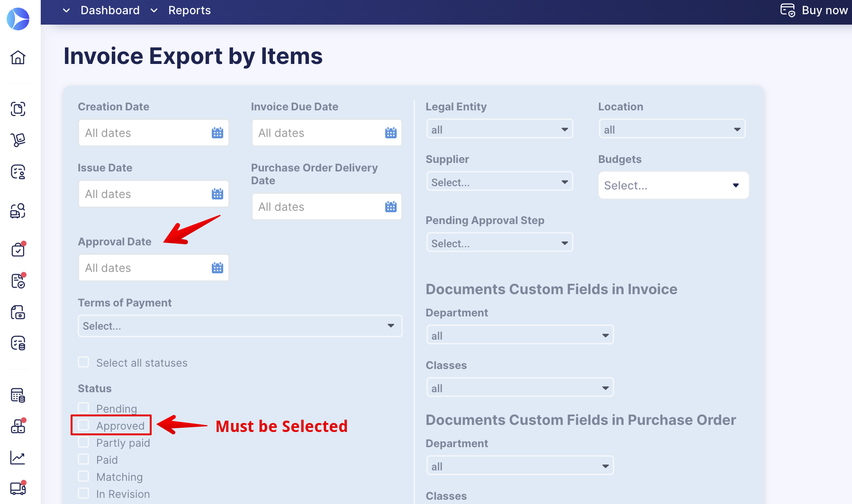Expand the chevron beside Dashboard
The width and height of the screenshot is (852, 504).
click(66, 10)
